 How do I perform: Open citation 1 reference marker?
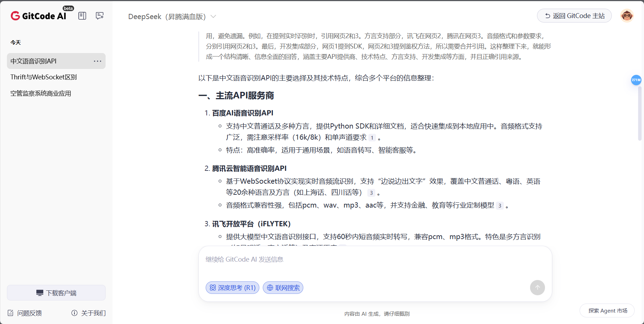[x=372, y=138]
